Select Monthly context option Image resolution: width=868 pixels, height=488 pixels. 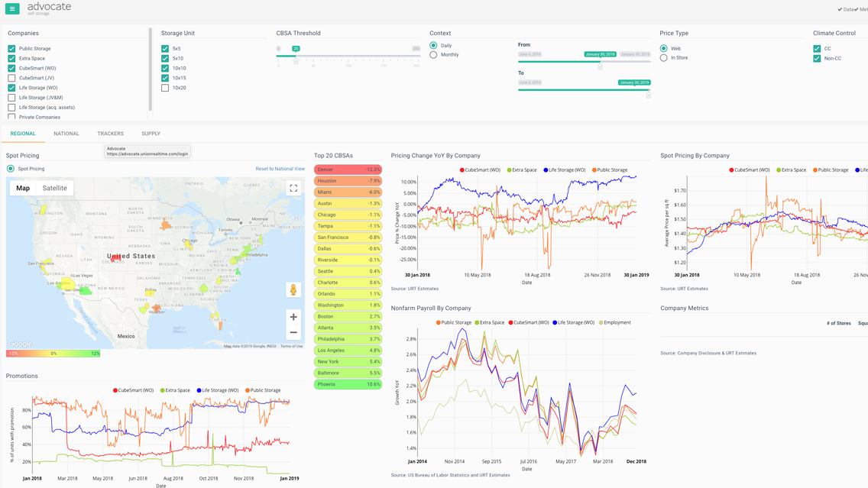pos(433,55)
